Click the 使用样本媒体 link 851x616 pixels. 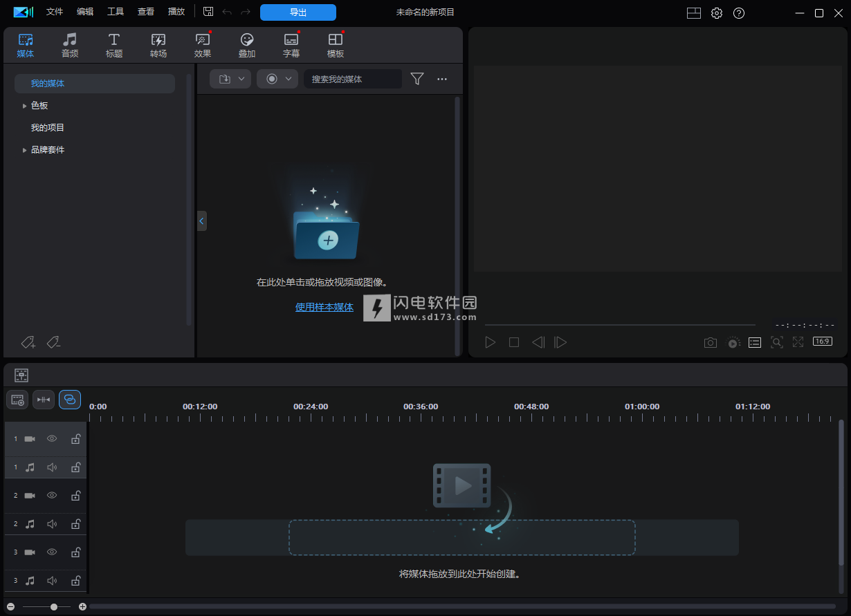pyautogui.click(x=324, y=307)
